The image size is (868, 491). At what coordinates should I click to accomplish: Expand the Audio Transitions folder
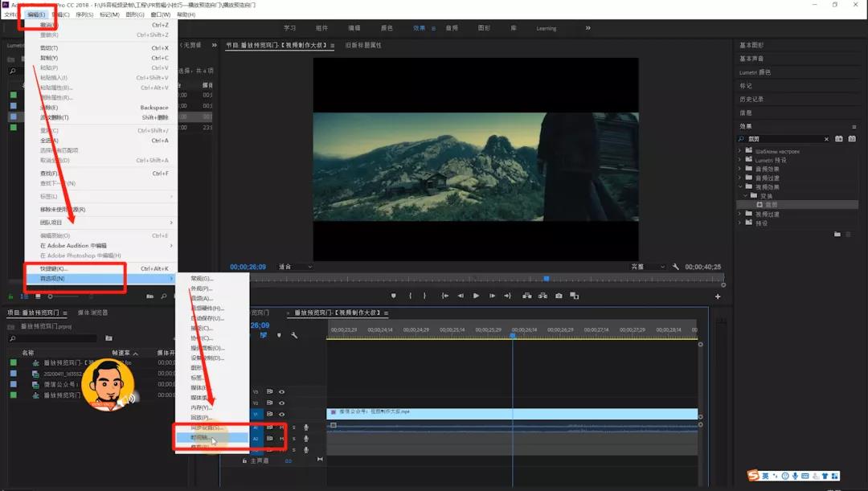point(739,178)
